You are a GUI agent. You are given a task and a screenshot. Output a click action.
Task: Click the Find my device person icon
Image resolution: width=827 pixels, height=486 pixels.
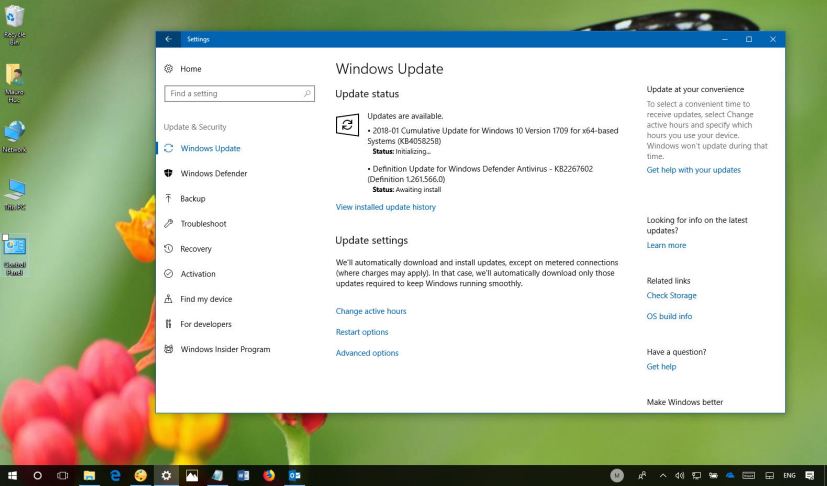click(x=168, y=299)
